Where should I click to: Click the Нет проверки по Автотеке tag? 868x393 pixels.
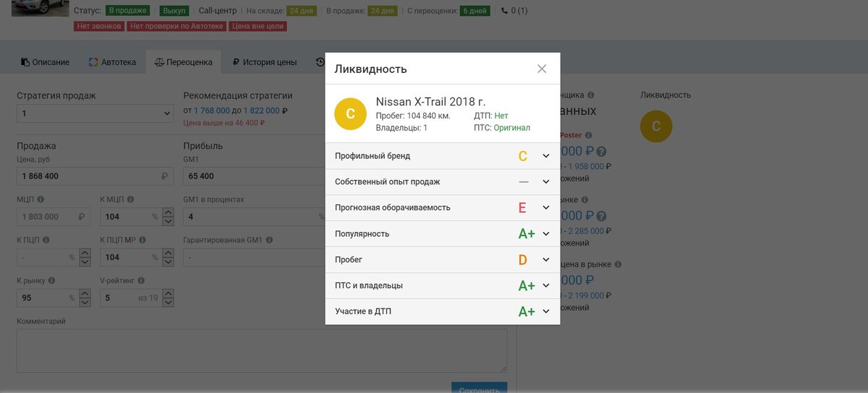(x=176, y=26)
